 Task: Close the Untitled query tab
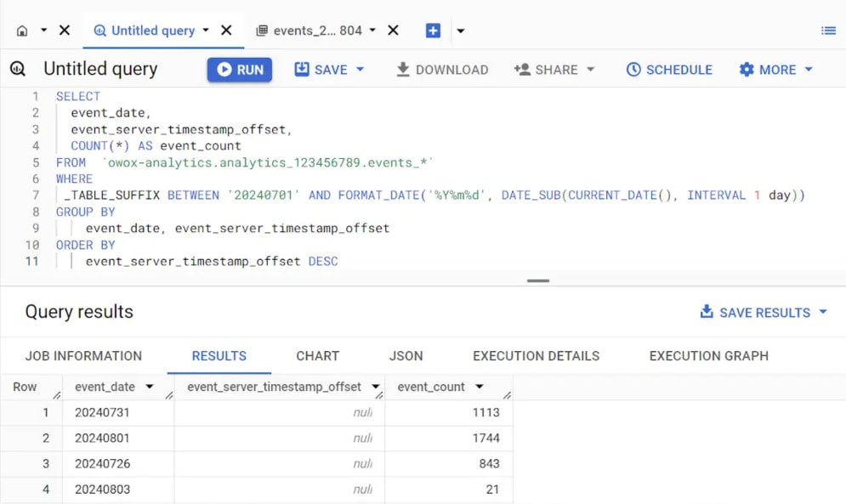click(227, 31)
